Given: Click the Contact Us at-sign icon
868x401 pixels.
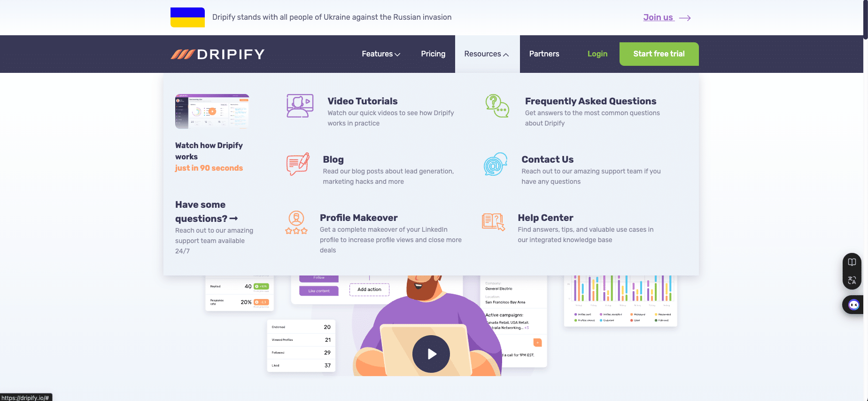Looking at the screenshot, I should [496, 164].
